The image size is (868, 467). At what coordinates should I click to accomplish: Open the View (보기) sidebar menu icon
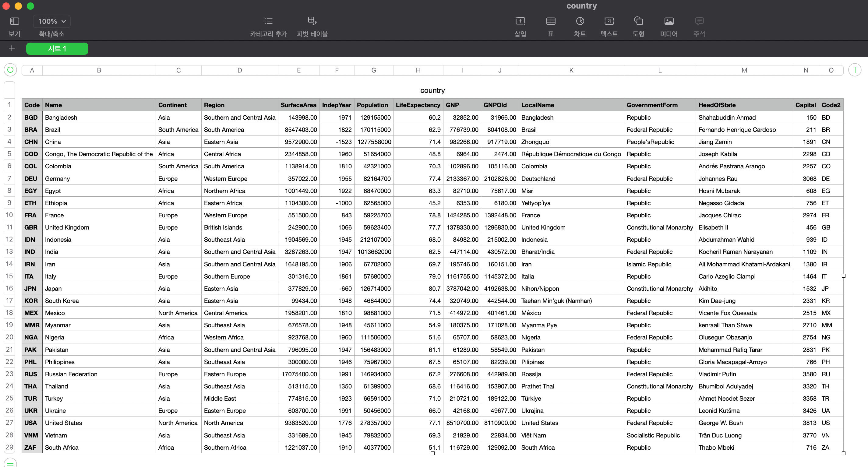click(15, 21)
